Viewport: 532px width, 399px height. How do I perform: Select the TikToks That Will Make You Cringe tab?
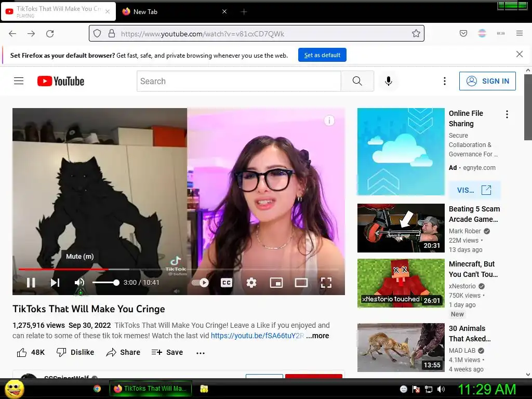click(x=58, y=11)
